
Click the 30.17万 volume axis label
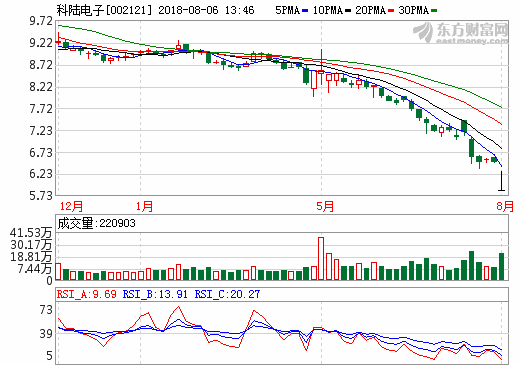pyautogui.click(x=31, y=245)
